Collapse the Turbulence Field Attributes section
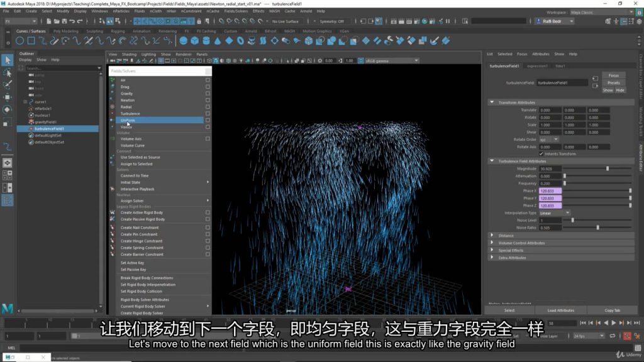The height and width of the screenshot is (362, 644). pyautogui.click(x=492, y=161)
